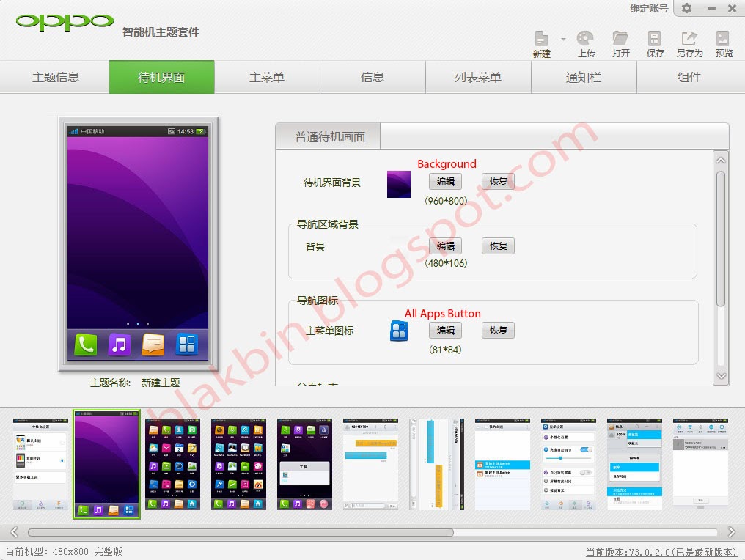Screen dimensions: 745x560
Task: Open the 通知栏 tab
Action: (584, 77)
